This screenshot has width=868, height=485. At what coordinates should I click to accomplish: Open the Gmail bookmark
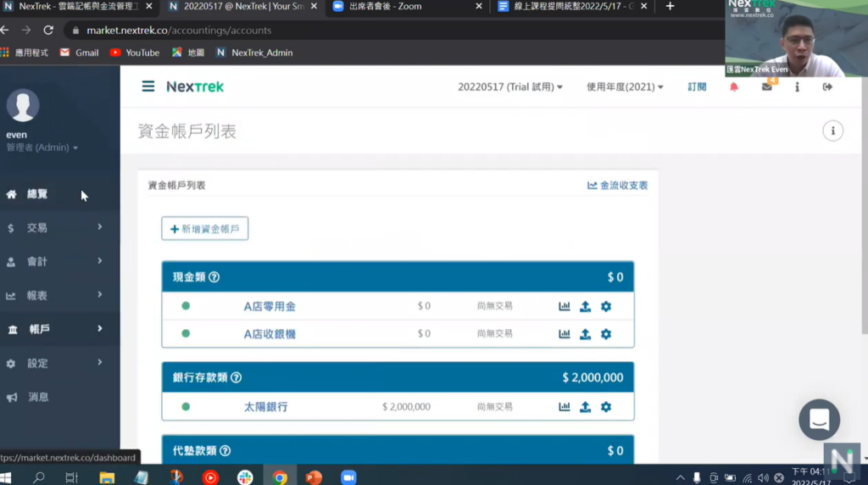point(79,53)
